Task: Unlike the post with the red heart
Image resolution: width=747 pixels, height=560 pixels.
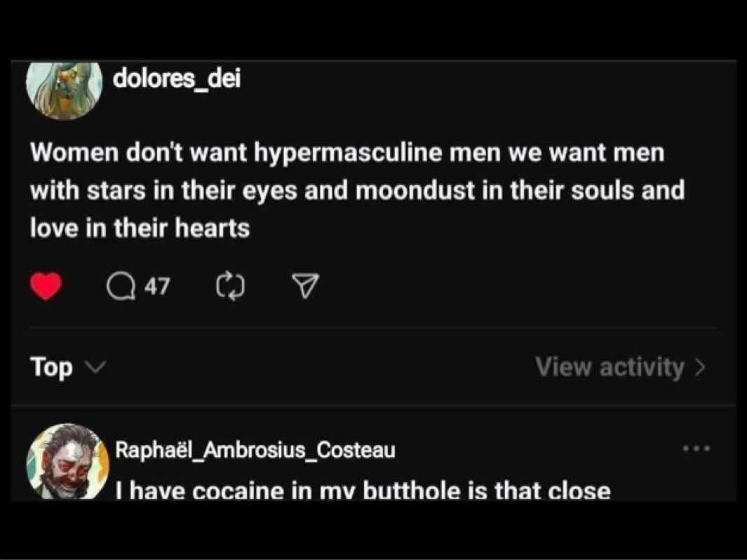Action: [x=46, y=286]
